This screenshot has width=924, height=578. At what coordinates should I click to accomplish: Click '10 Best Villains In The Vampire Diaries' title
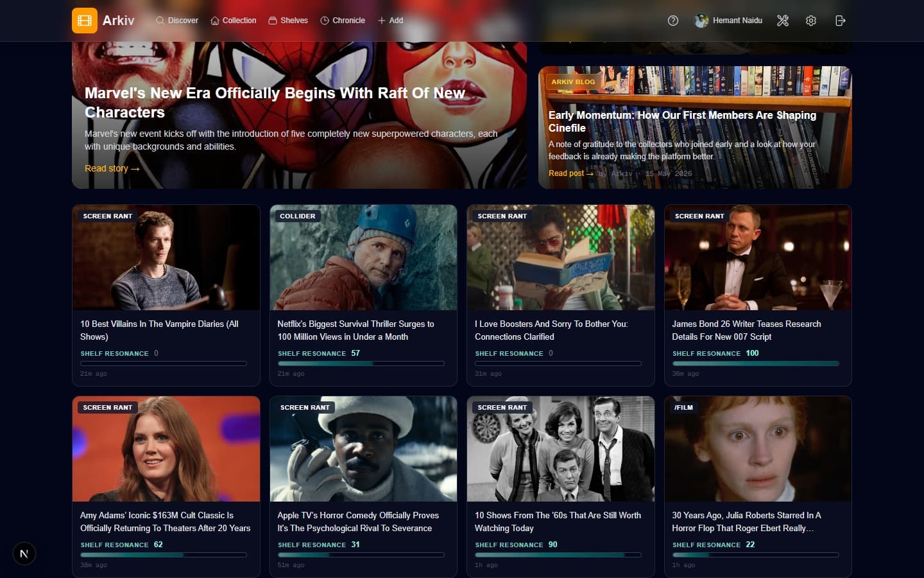pyautogui.click(x=159, y=330)
